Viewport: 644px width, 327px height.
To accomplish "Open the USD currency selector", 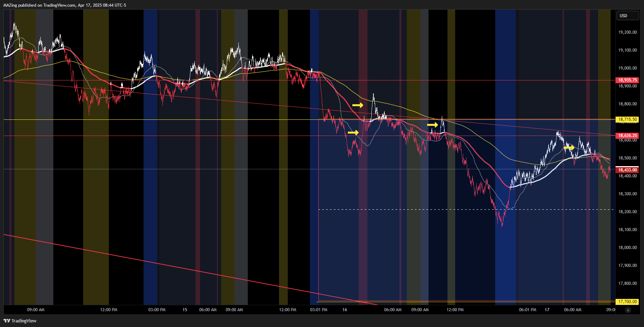I will point(628,15).
